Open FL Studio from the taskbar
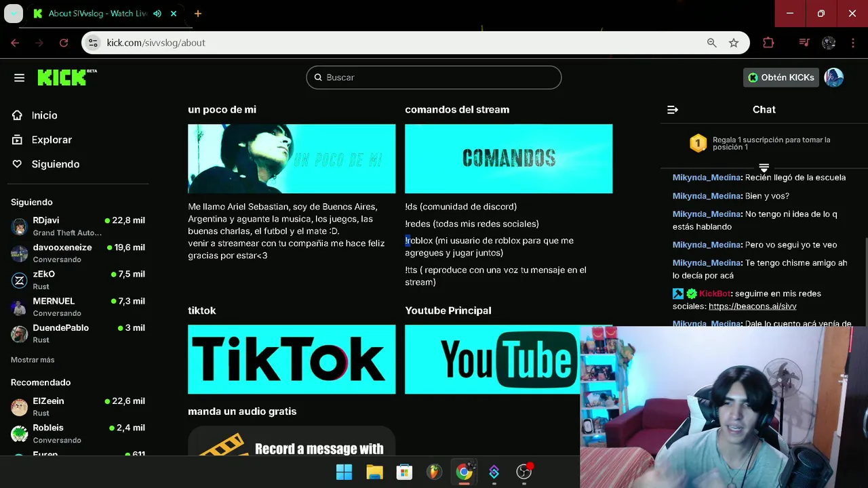 434,472
